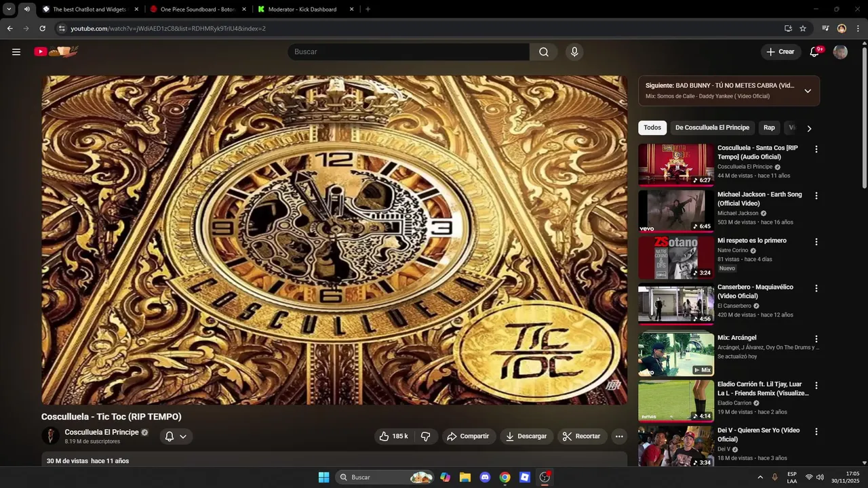The height and width of the screenshot is (488, 868).
Task: Expand the Siguiente playlist panel chevron
Action: [808, 91]
